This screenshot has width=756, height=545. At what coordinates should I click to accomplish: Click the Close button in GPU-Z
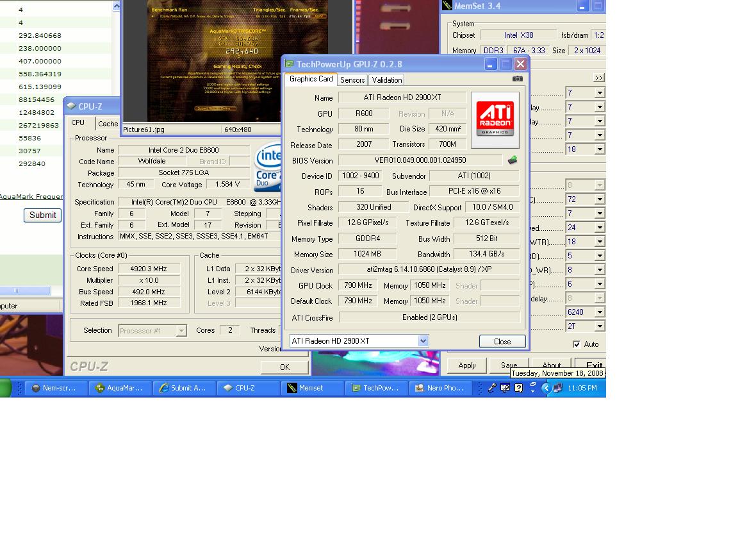[x=502, y=341]
